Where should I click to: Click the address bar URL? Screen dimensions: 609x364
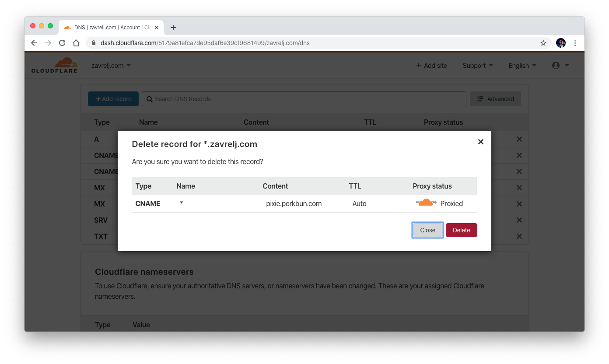coord(205,43)
